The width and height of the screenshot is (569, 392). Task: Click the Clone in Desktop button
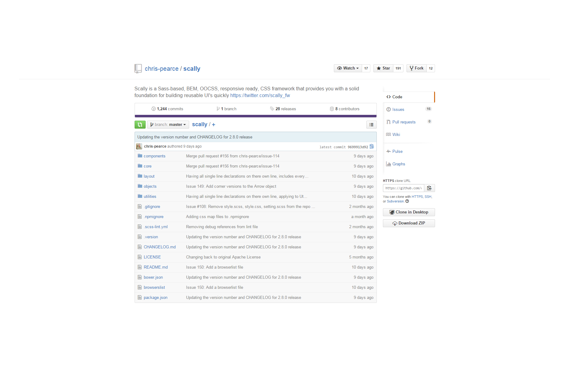409,212
